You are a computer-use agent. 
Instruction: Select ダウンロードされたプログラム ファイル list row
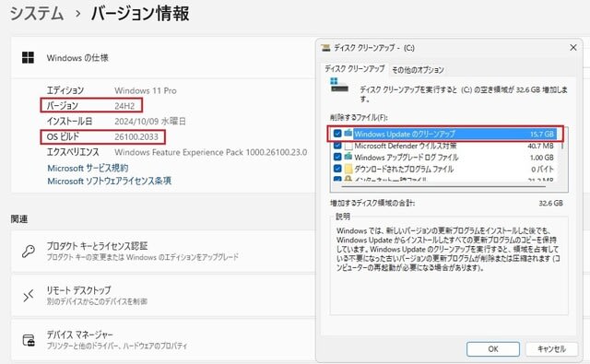(x=444, y=169)
